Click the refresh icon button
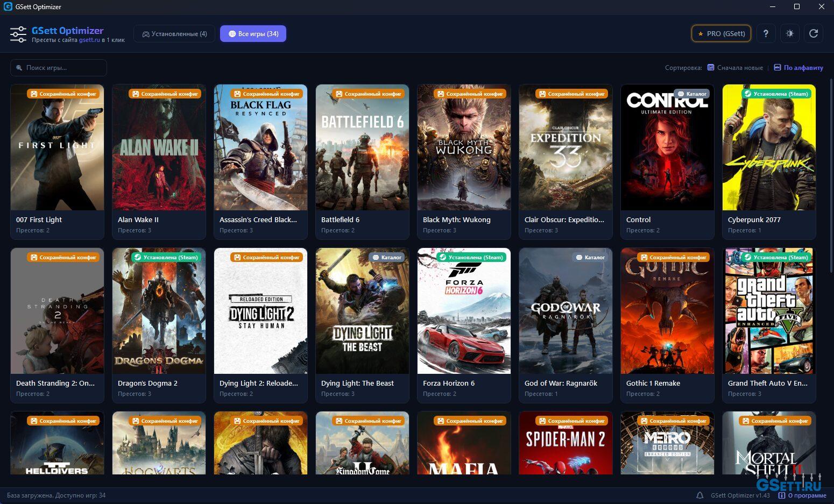The height and width of the screenshot is (504, 834). click(814, 33)
